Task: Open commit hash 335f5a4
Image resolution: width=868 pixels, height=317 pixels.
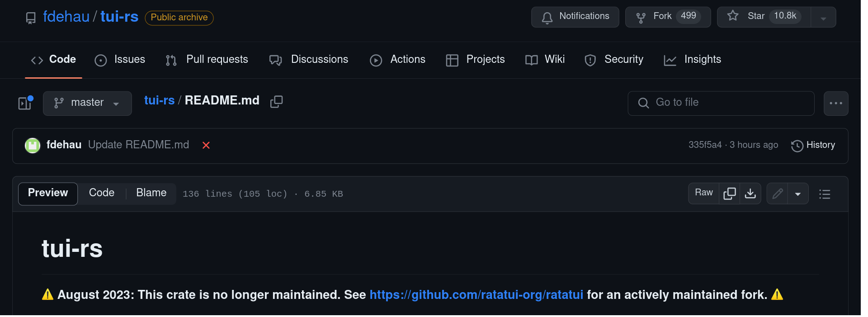Action: (x=705, y=145)
